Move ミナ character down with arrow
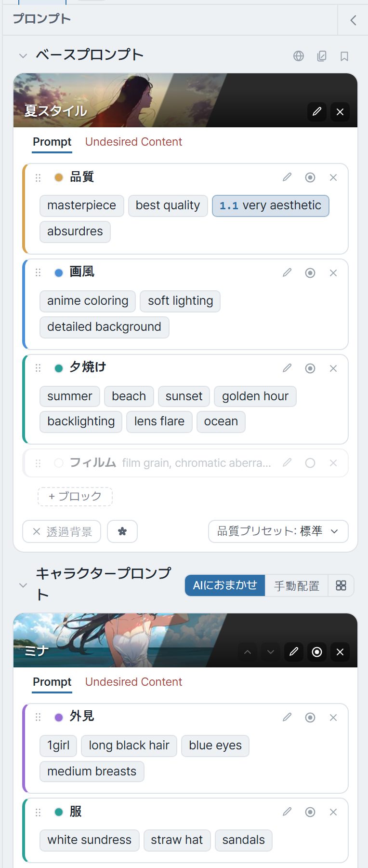Screen dimensions: 368x868 pos(271,652)
